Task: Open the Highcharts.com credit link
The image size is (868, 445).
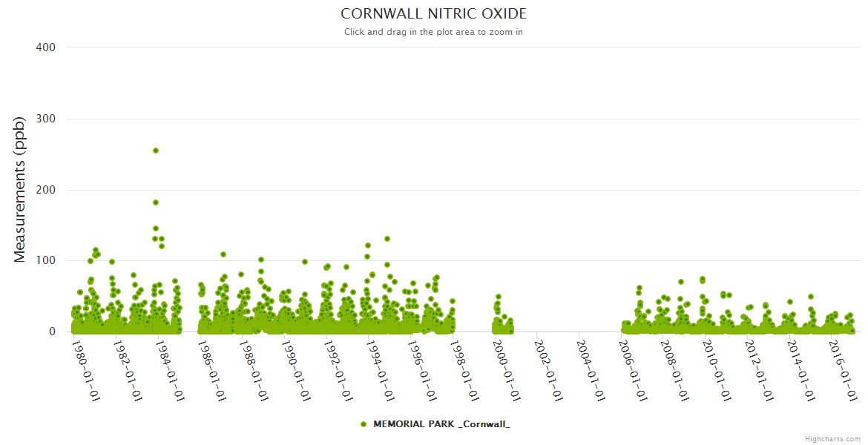Action: click(832, 439)
